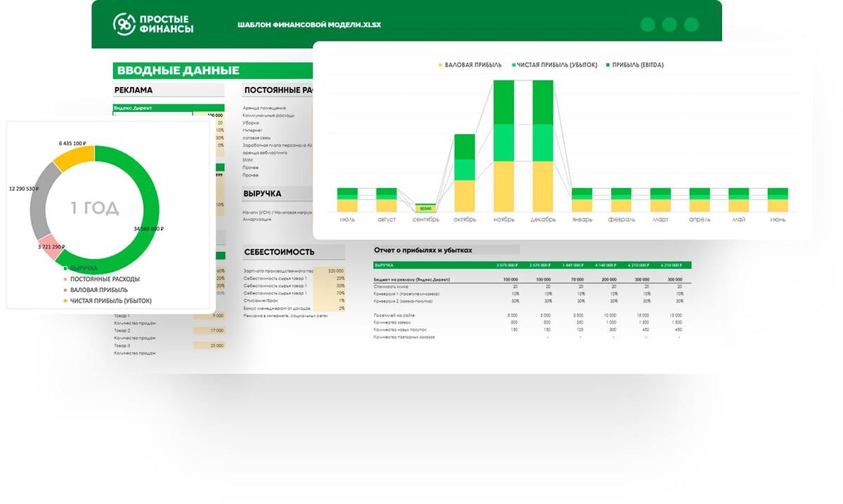Click the 320 000 cell under Себестоимость

tap(335, 270)
